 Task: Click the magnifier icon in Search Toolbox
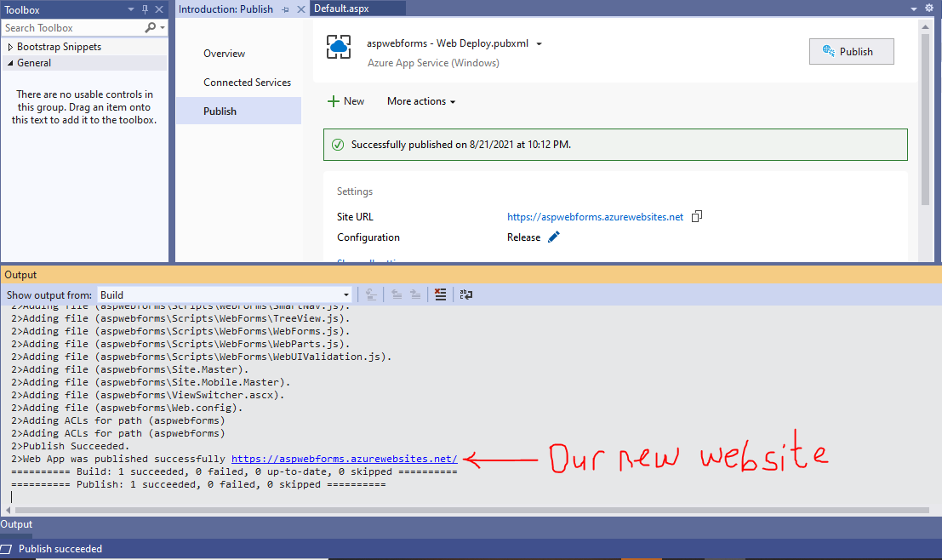pyautogui.click(x=150, y=27)
